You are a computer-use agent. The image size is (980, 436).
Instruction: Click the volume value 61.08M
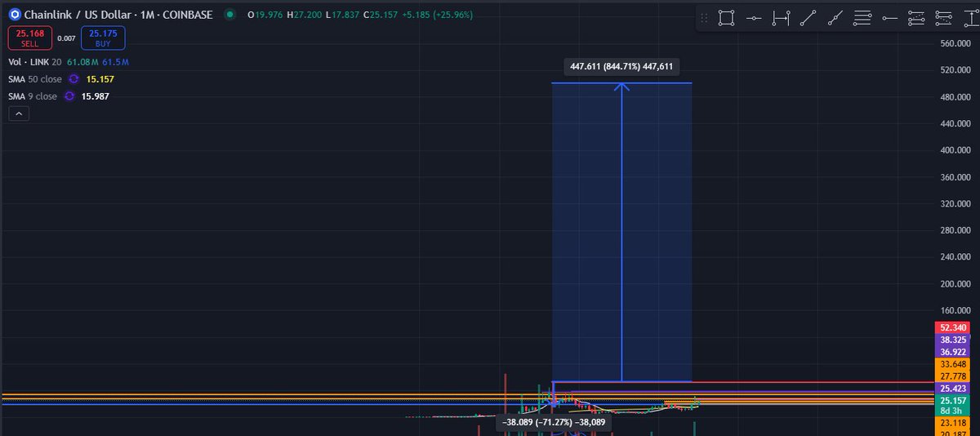(x=82, y=62)
